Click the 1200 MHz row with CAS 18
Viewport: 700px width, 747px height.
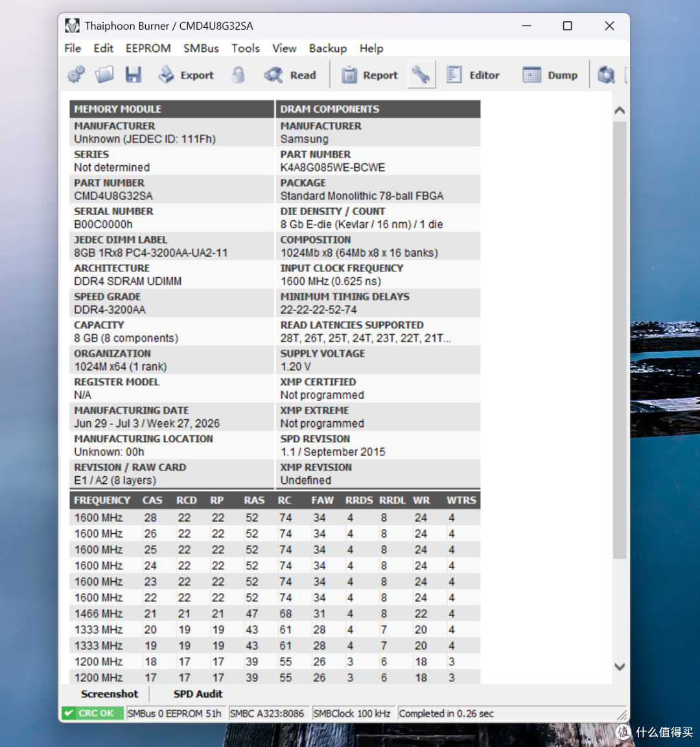(275, 661)
